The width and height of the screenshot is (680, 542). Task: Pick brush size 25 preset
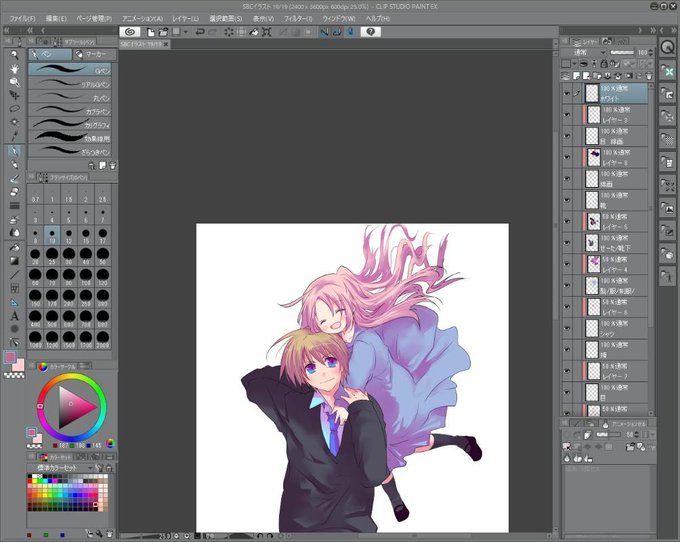52,256
